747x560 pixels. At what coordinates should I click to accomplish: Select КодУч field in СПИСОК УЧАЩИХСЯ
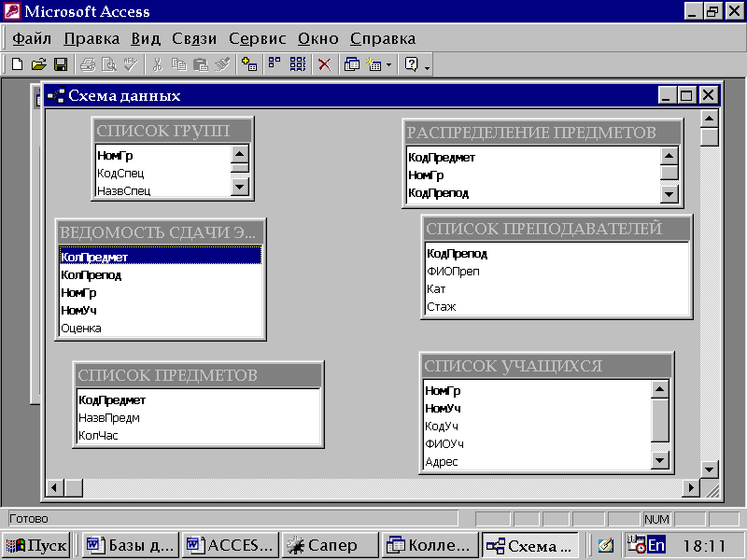pyautogui.click(x=537, y=427)
